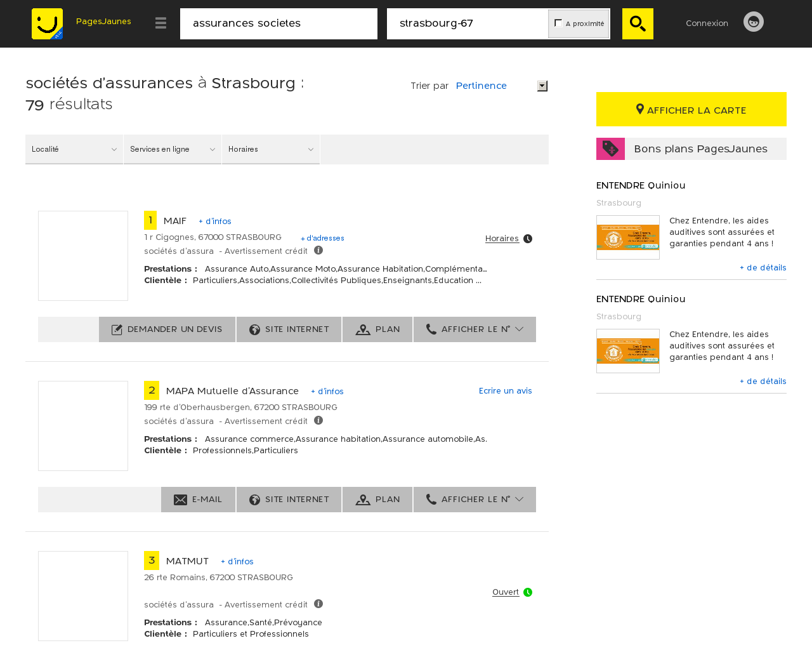Send E-mail to MAPA Mutuelle d'Assurance
The width and height of the screenshot is (812, 650).
click(198, 500)
